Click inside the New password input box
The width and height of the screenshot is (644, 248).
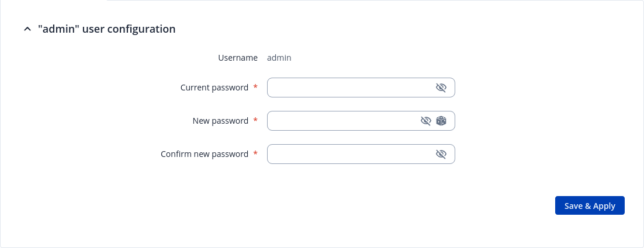point(342,121)
